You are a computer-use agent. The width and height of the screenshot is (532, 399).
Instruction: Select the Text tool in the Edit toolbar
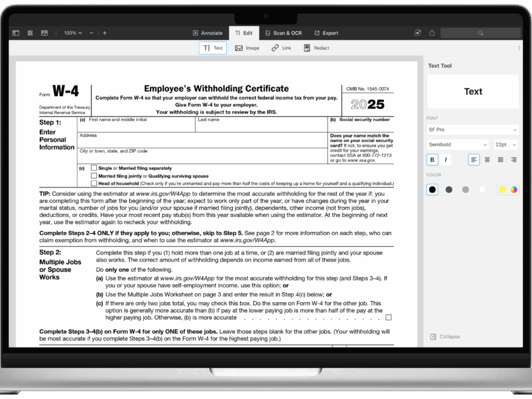click(x=213, y=48)
